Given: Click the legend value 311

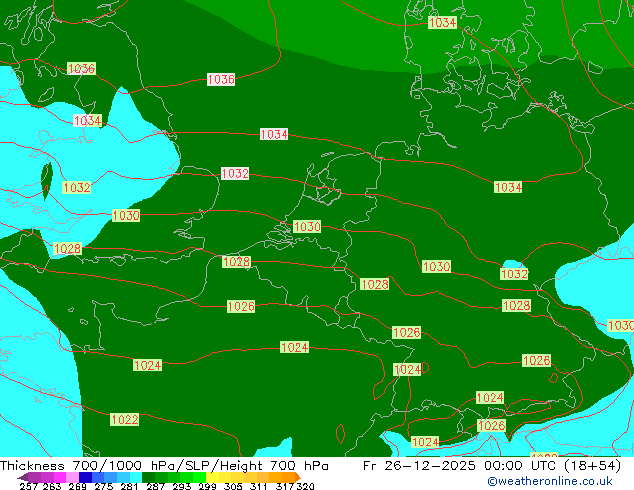Looking at the screenshot, I should [x=259, y=486].
